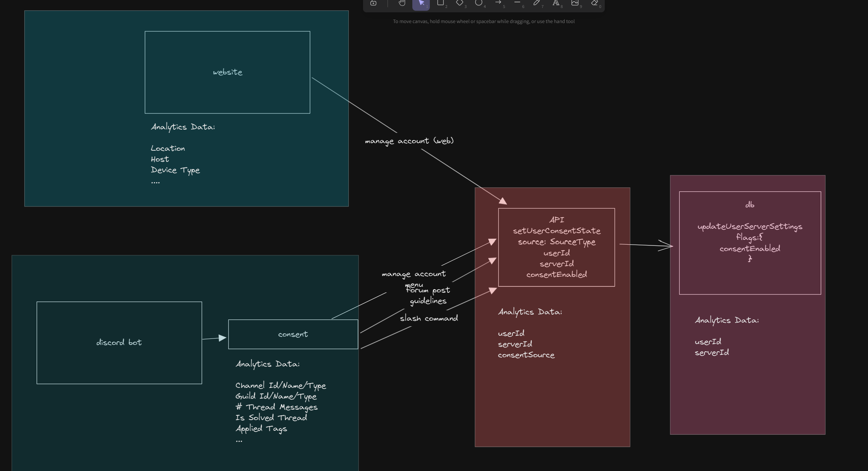The height and width of the screenshot is (471, 868).
Task: Select the Hand pan tool
Action: pyautogui.click(x=402, y=3)
